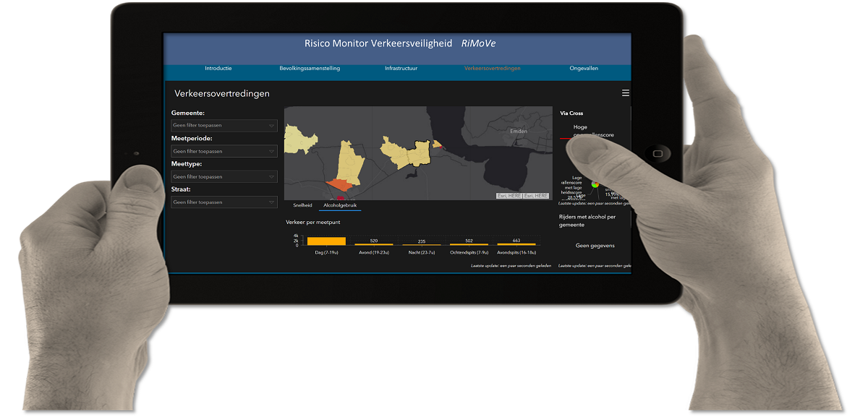Switch to the Snelheid map tab
This screenshot has height=417, width=868.
pyautogui.click(x=302, y=205)
